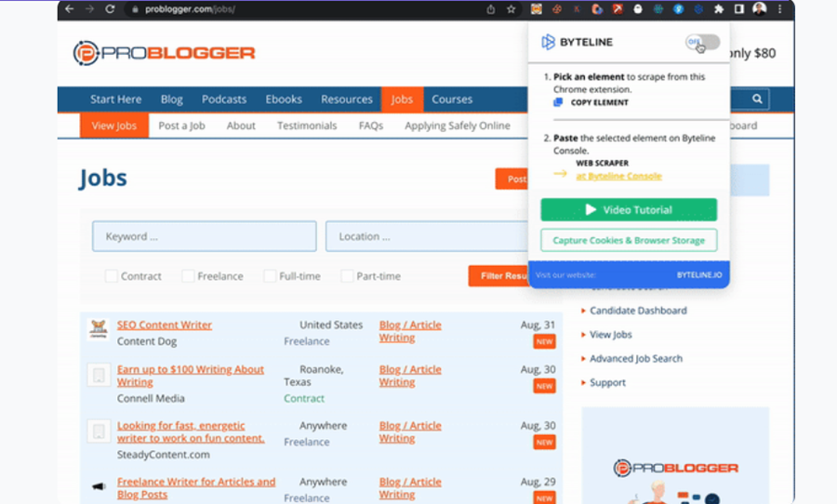Open the Byteline Console link
The image size is (837, 504).
(618, 176)
